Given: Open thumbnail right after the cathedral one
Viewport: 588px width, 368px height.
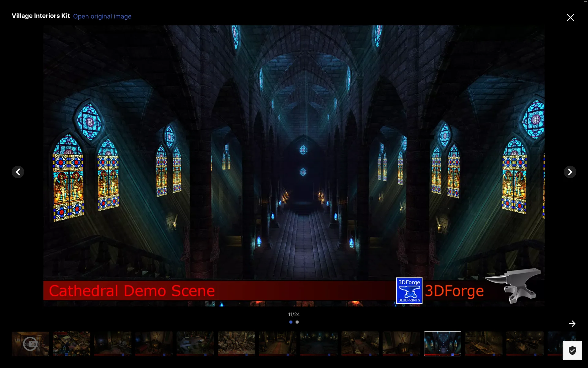Looking at the screenshot, I should coord(484,343).
